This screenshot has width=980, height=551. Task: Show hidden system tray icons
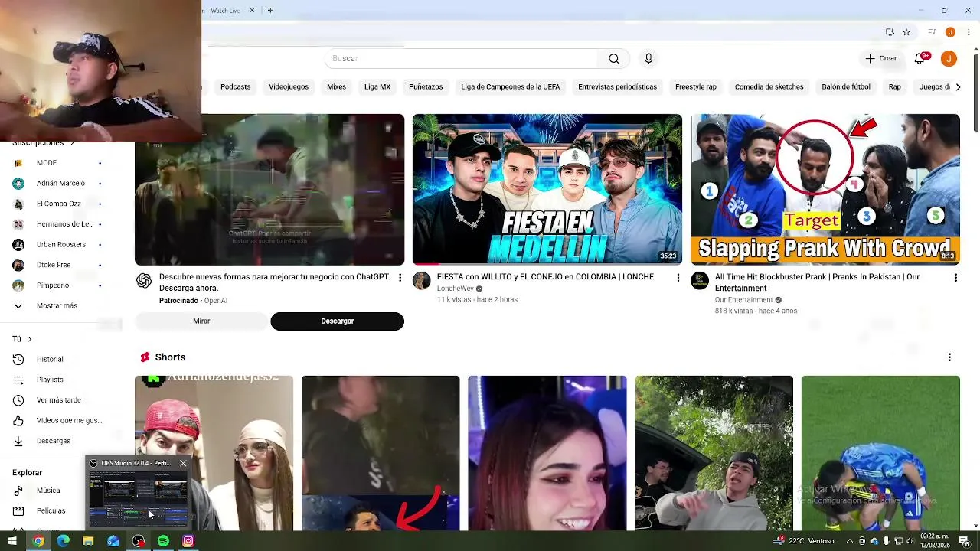tap(849, 541)
